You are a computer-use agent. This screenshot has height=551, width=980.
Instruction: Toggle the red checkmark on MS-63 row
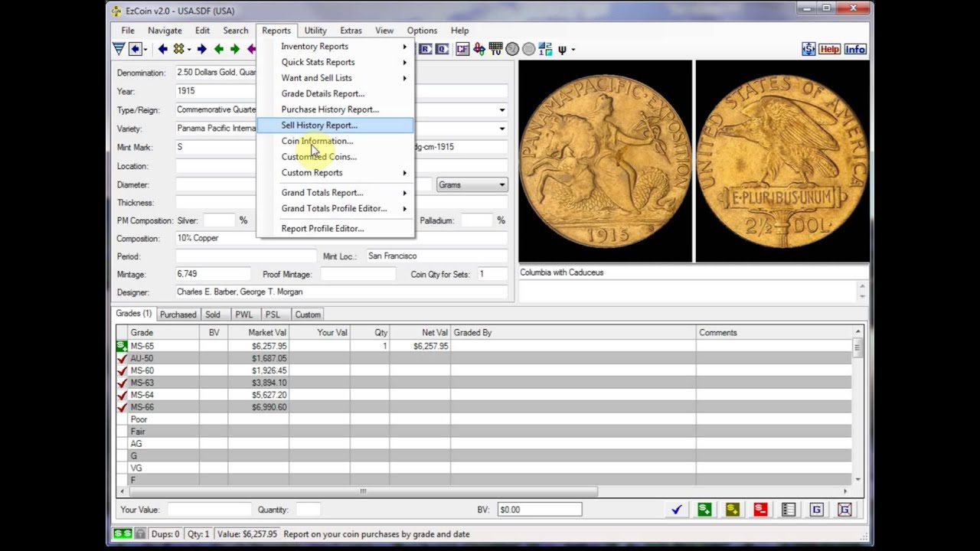coord(122,383)
